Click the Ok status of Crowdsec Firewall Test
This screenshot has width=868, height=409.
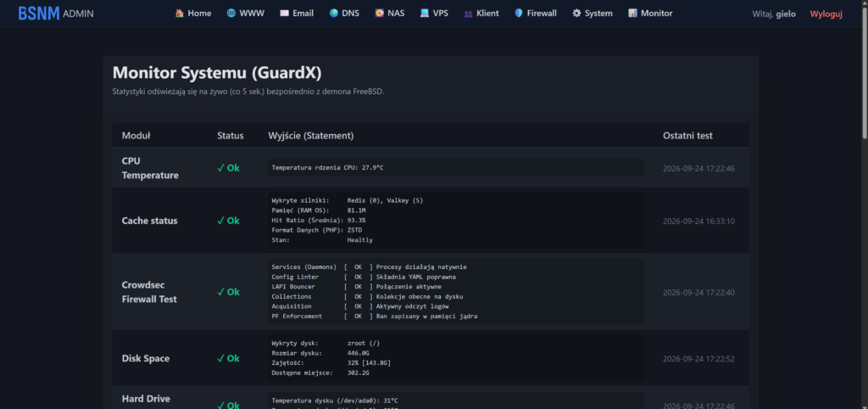pos(228,292)
